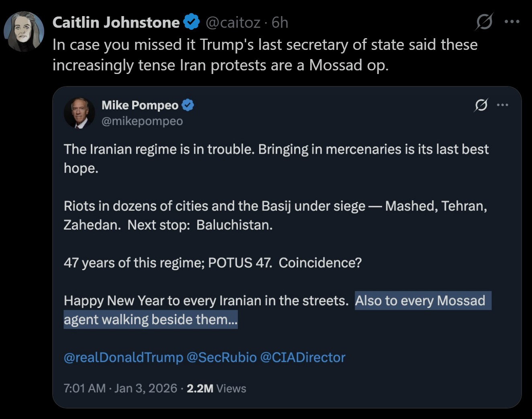Click Caitlin's text about Iran protests
The width and height of the screenshot is (532, 419).
click(x=265, y=55)
